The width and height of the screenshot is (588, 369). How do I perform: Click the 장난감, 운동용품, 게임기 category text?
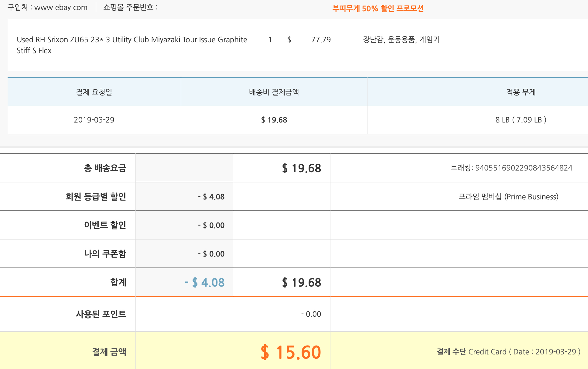[x=401, y=40]
